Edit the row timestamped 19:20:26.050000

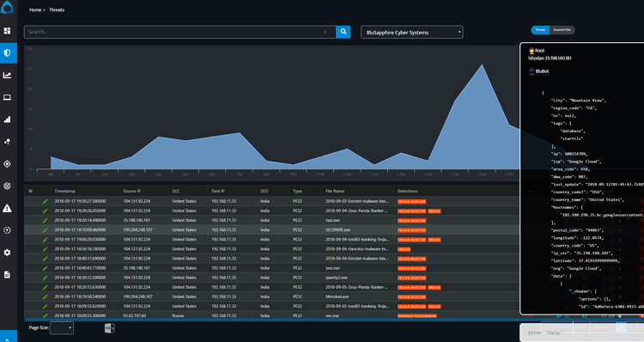pos(45,211)
